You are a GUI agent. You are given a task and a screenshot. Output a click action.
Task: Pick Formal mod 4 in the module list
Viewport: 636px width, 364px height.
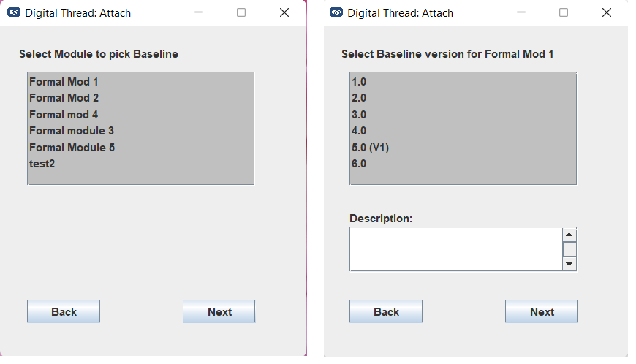coord(64,115)
